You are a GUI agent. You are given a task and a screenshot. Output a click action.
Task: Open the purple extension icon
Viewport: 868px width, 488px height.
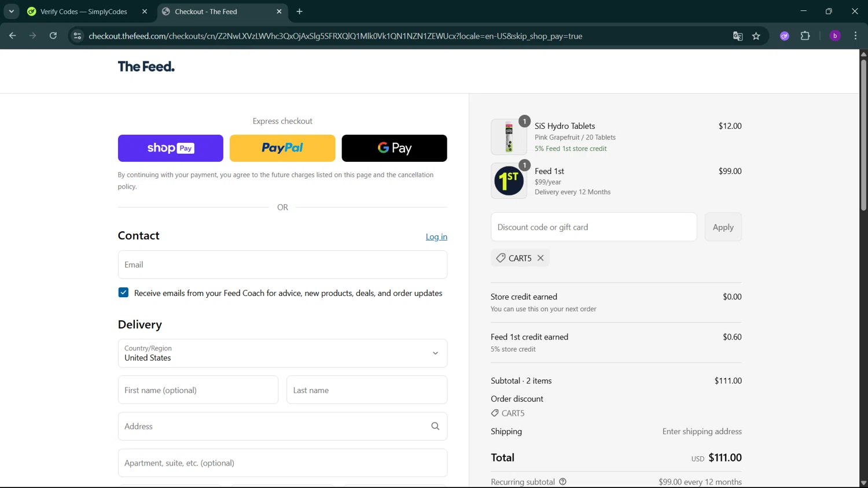coord(785,36)
